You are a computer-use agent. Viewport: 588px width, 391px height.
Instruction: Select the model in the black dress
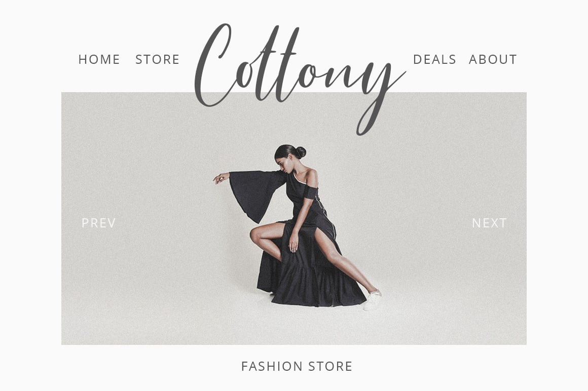click(x=298, y=227)
